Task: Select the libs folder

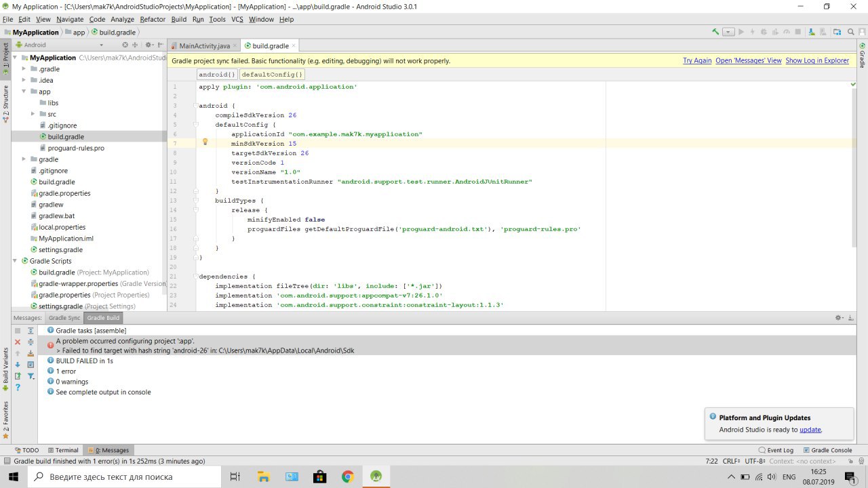Action: point(48,103)
